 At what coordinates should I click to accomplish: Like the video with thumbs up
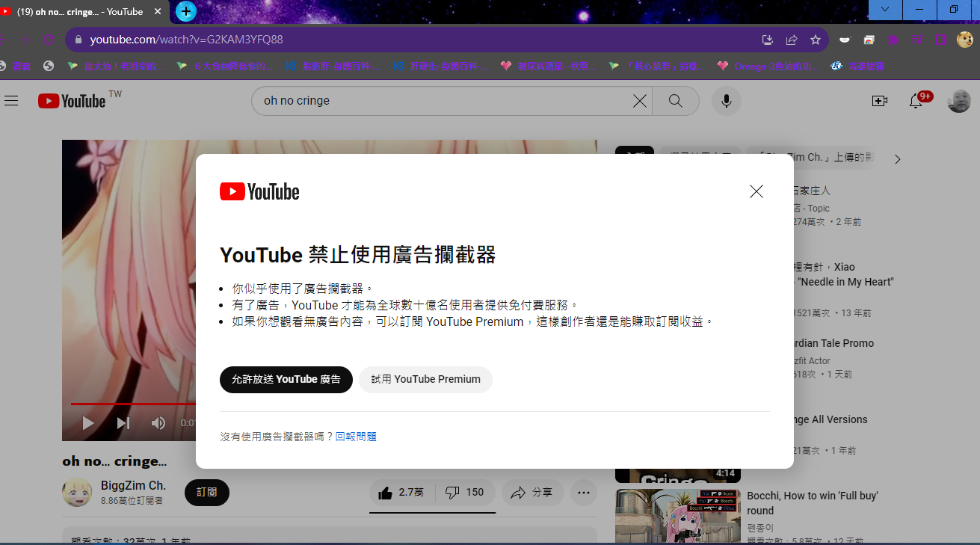tap(401, 493)
